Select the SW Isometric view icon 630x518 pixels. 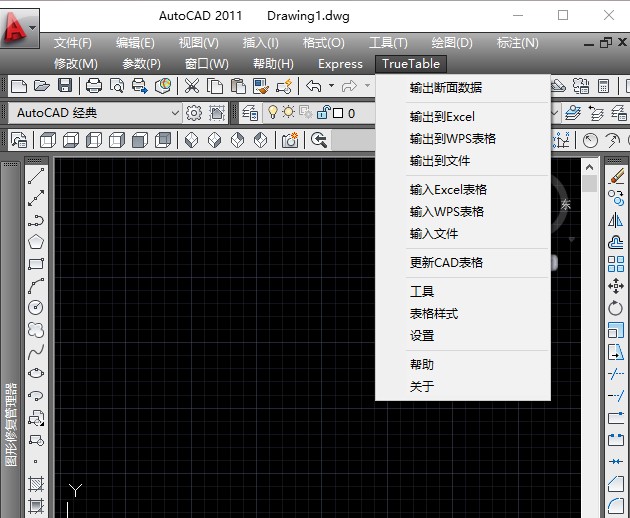pyautogui.click(x=192, y=140)
